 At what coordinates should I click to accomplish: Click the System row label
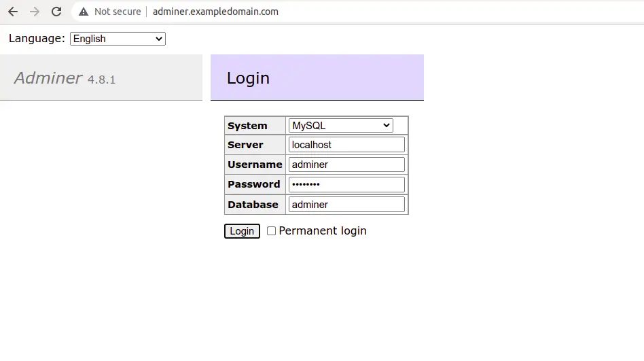pyautogui.click(x=247, y=126)
